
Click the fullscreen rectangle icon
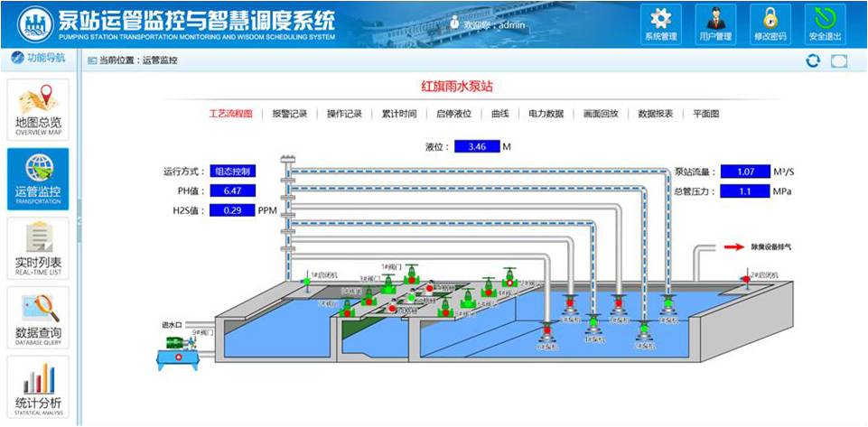pyautogui.click(x=839, y=60)
